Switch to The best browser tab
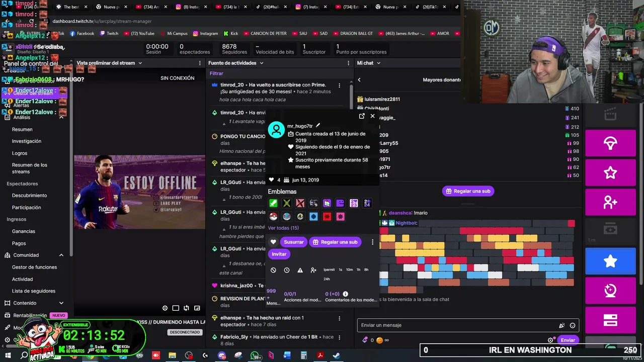The width and height of the screenshot is (644, 362). point(70,7)
